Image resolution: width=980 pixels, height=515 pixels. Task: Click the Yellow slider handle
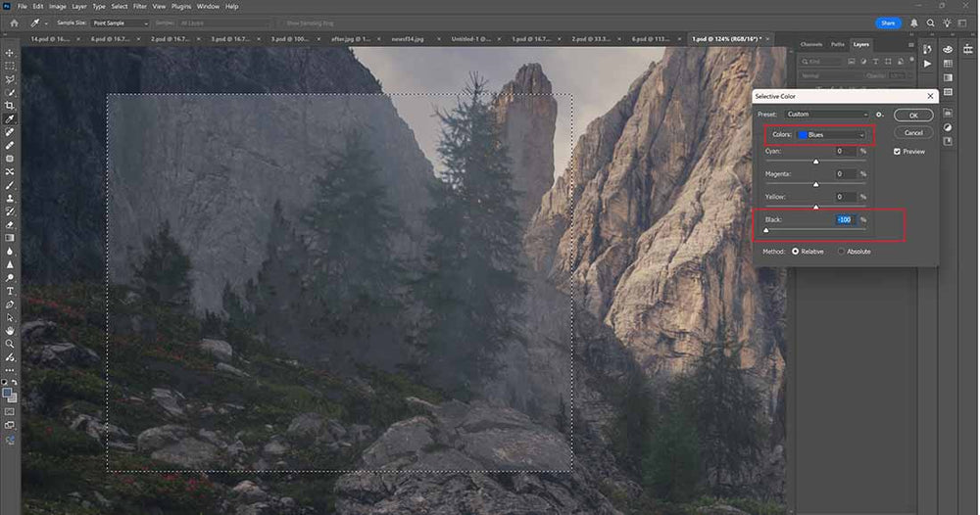pos(815,207)
